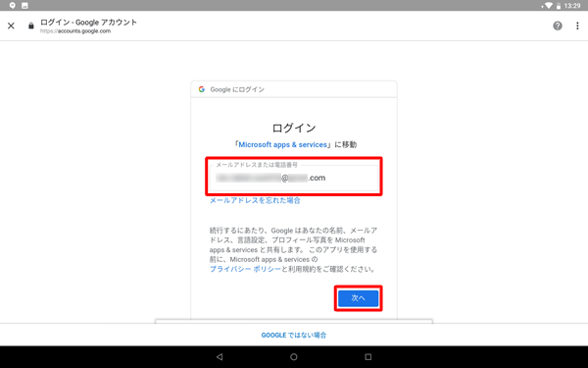Tap the battery status icon
The height and width of the screenshot is (368, 588).
[x=559, y=6]
